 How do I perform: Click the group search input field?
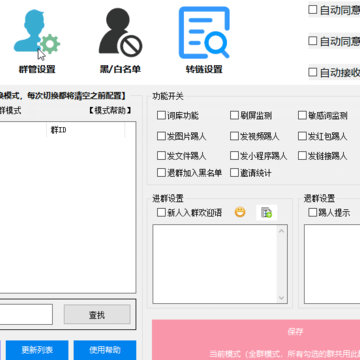[26, 314]
